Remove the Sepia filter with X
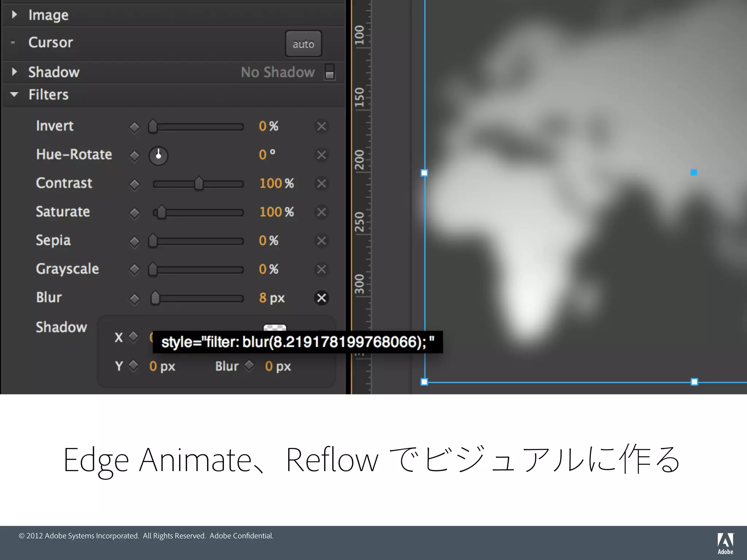This screenshot has width=747, height=560. pos(321,241)
